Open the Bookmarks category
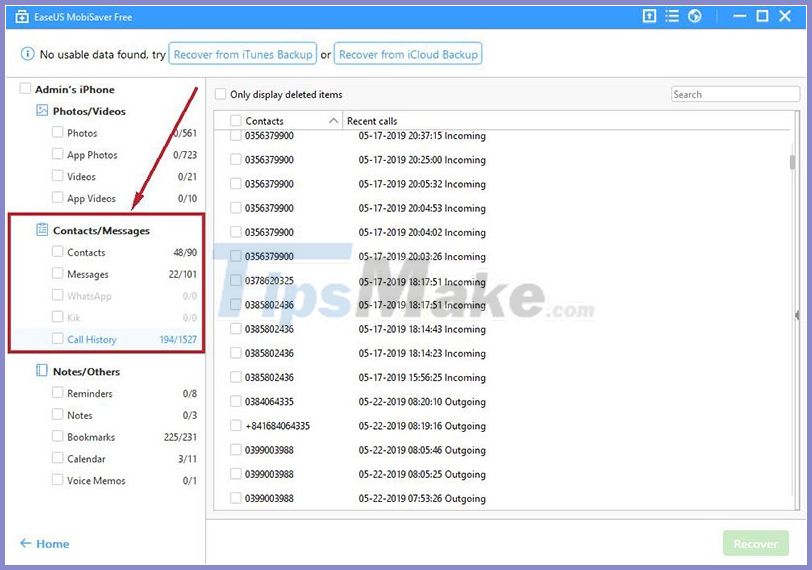 point(91,437)
